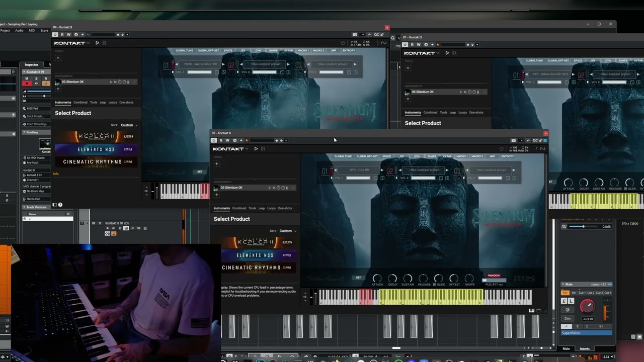Click the QC button in 03 Kontakt window toolbar

(535, 140)
